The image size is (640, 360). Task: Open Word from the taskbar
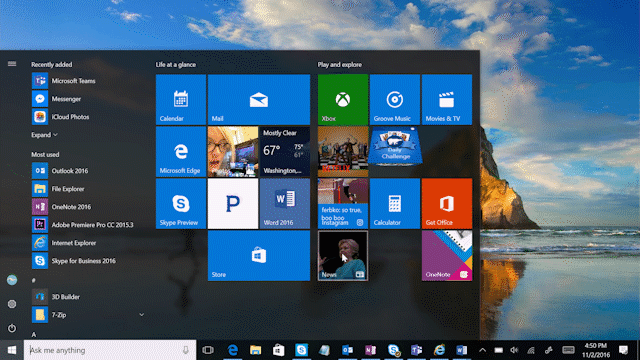click(462, 350)
